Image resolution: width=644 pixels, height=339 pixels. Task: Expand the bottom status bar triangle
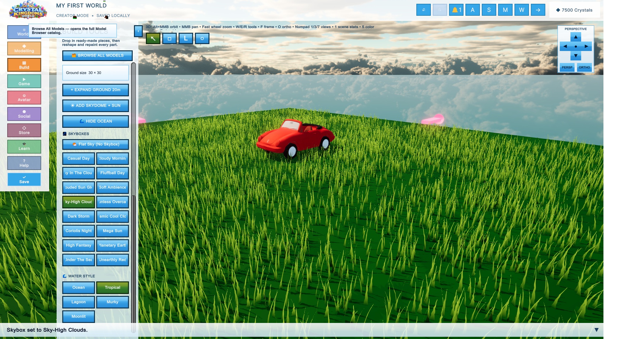[x=597, y=330]
